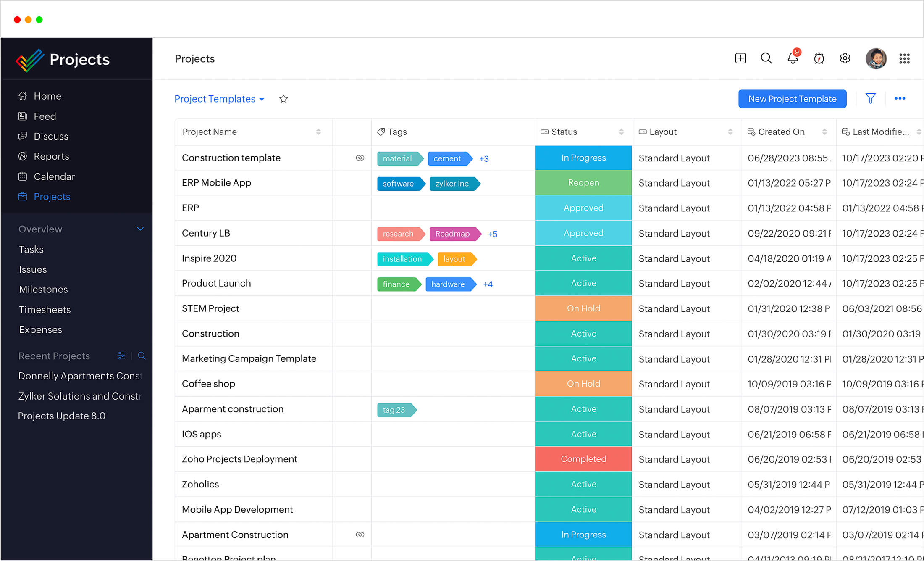
Task: Select Projects in the left sidebar menu
Action: 52,196
